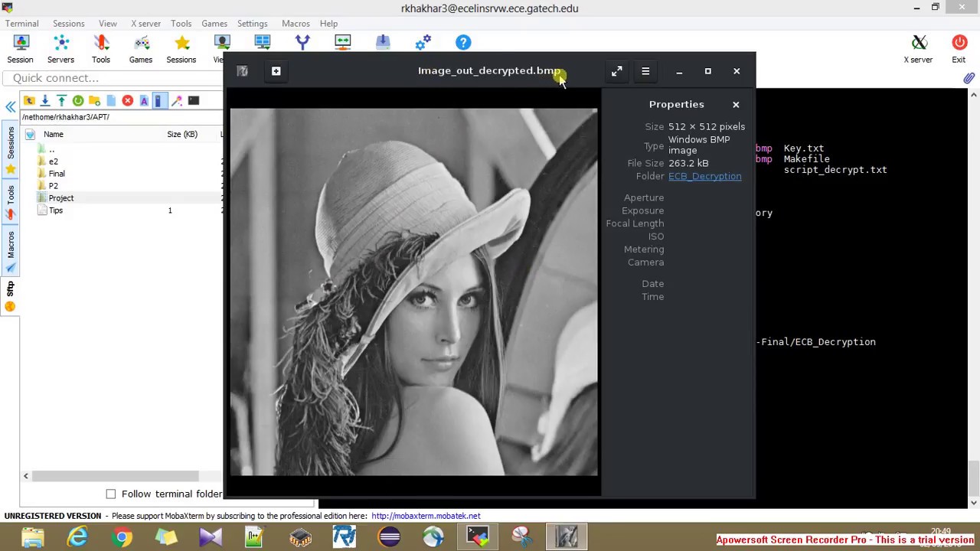Open terminal icon in SFTP toolbar
The image size is (980, 551).
[194, 101]
